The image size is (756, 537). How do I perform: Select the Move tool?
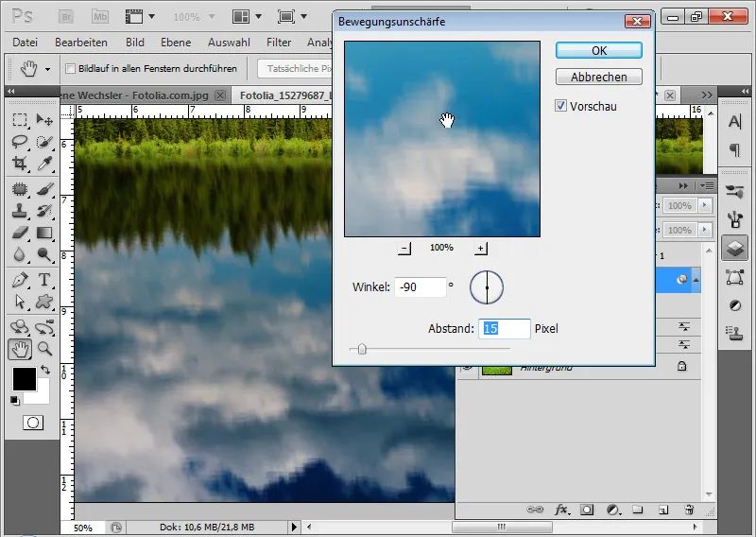coord(44,119)
